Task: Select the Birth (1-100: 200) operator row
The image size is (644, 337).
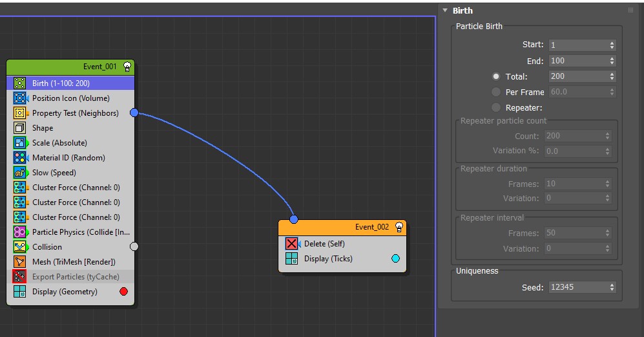Action: (x=70, y=83)
